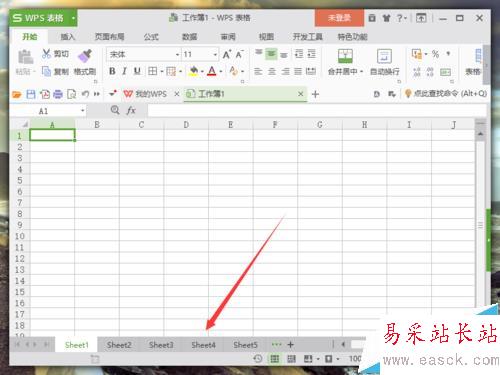The image size is (500, 375).
Task: Open the Developer Tools ribbon tab
Action: tap(307, 37)
